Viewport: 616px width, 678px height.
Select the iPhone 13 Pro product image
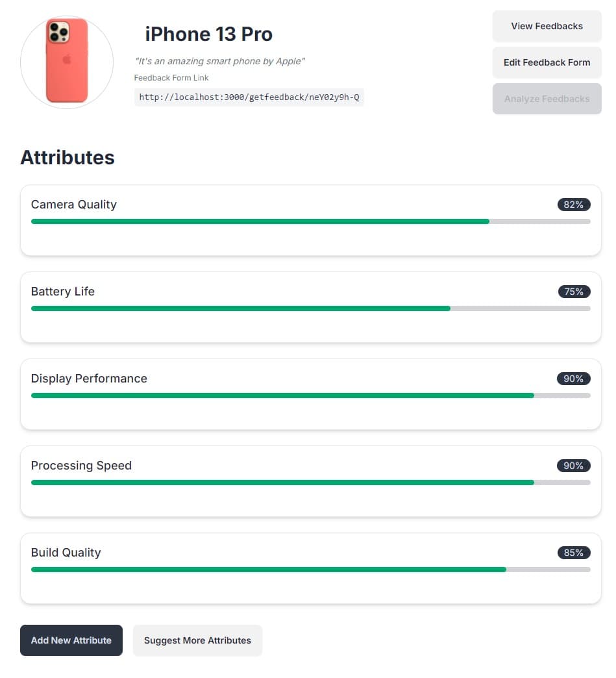(x=67, y=62)
